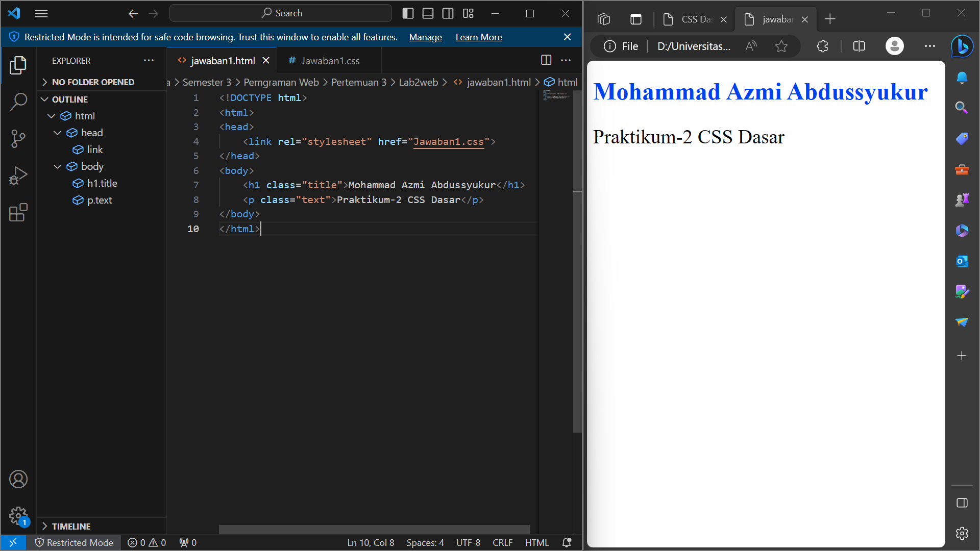980x551 pixels.
Task: Expand the TIMELINE section
Action: coord(71,526)
